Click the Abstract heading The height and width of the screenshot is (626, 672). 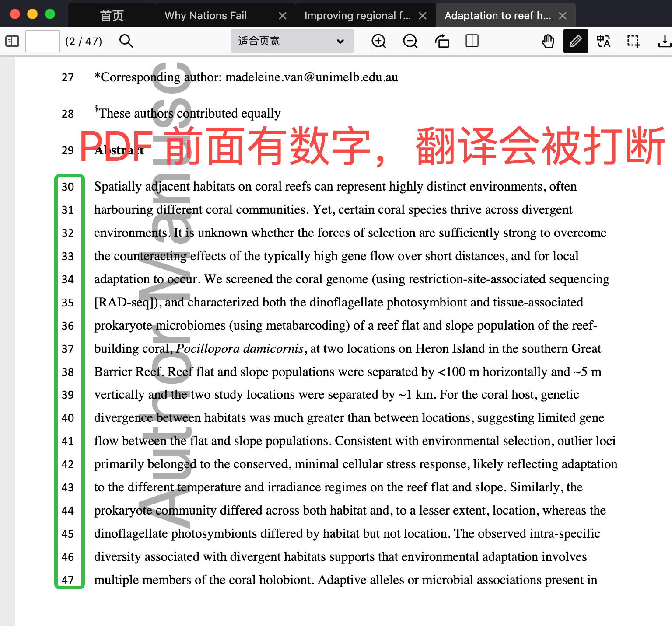(x=119, y=150)
